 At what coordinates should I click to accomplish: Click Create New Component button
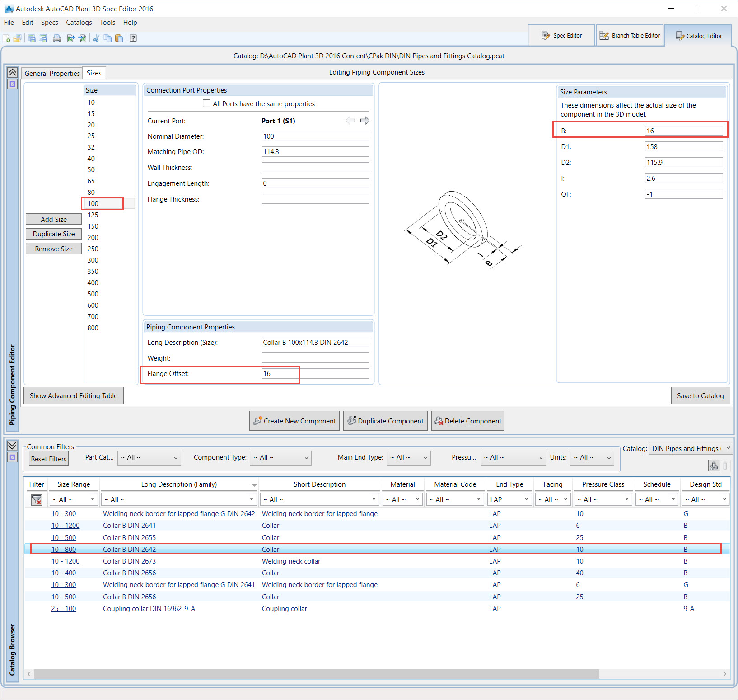[294, 421]
